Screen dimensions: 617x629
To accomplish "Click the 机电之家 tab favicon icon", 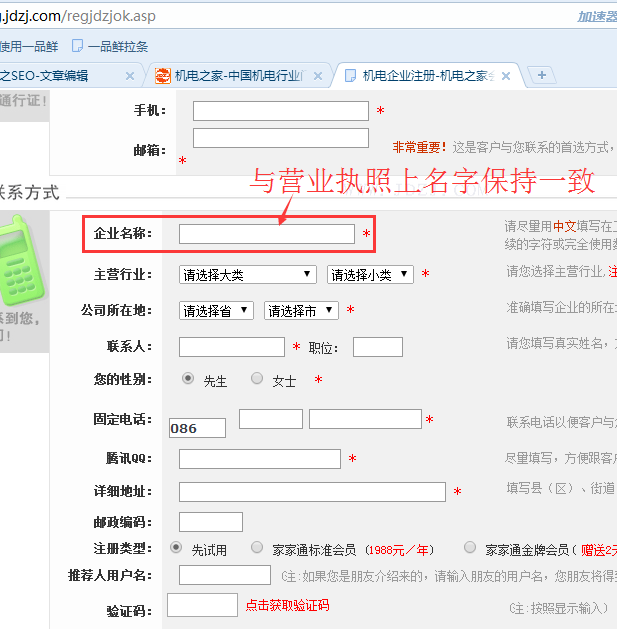I will point(163,75).
